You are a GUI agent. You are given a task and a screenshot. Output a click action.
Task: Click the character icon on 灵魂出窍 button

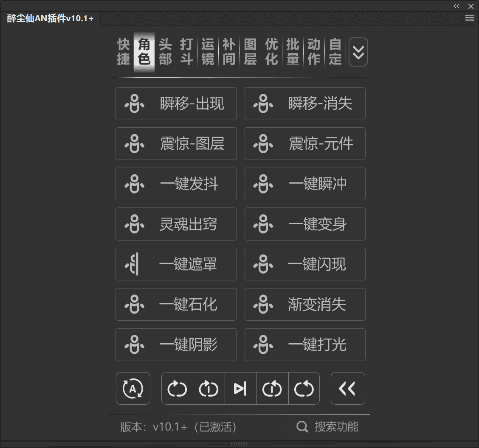(x=134, y=224)
